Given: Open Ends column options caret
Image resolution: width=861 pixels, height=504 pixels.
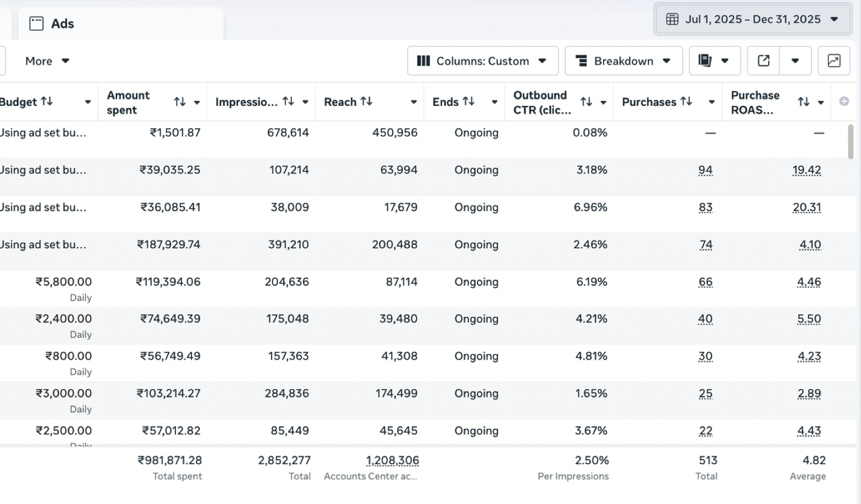Looking at the screenshot, I should 495,103.
